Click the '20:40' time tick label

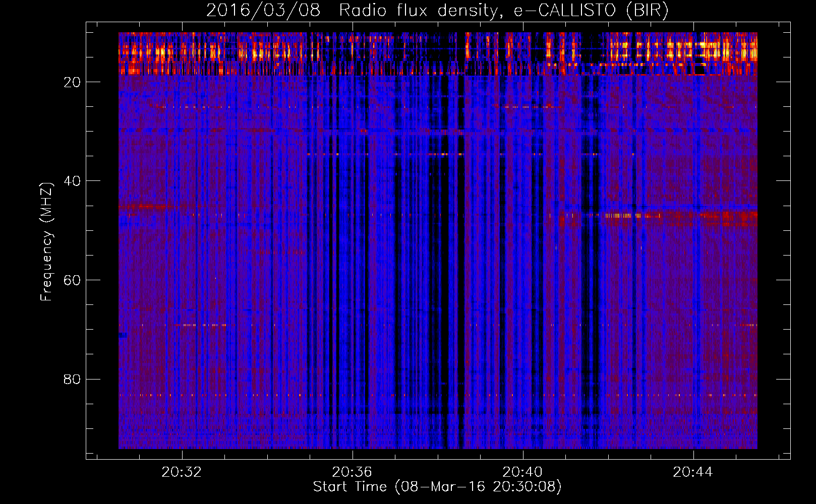pos(522,472)
